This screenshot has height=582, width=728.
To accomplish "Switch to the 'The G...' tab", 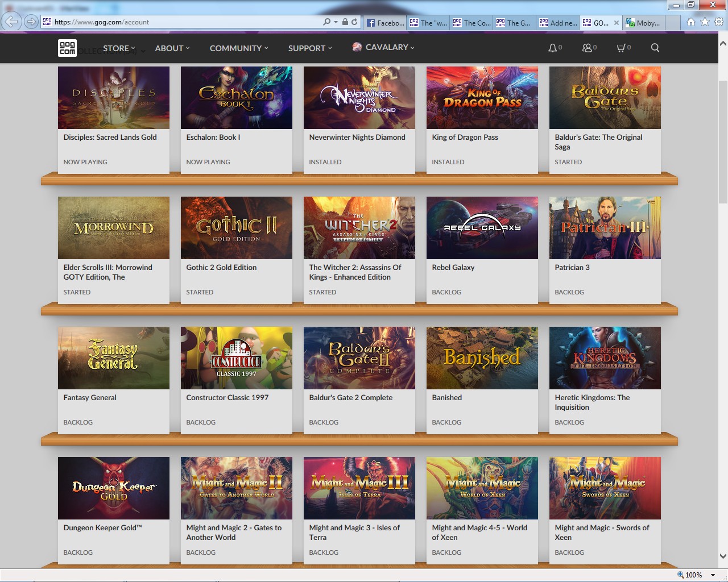I will 515,23.
